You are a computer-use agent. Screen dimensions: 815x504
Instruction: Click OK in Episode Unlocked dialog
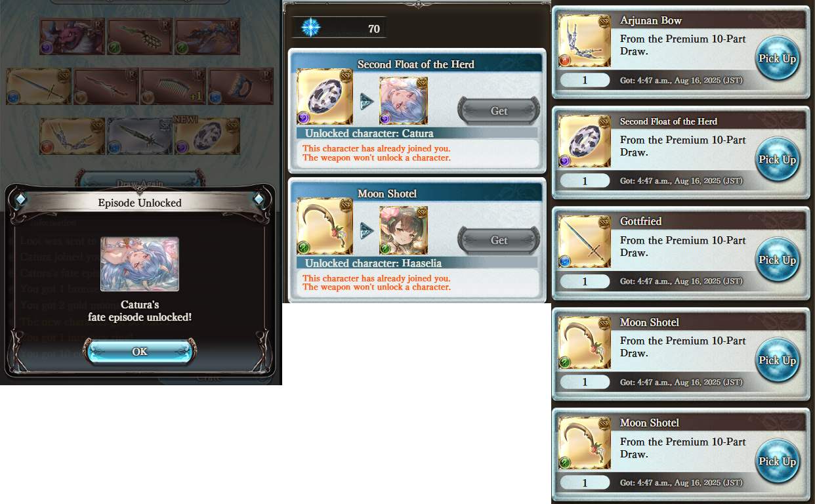point(140,351)
